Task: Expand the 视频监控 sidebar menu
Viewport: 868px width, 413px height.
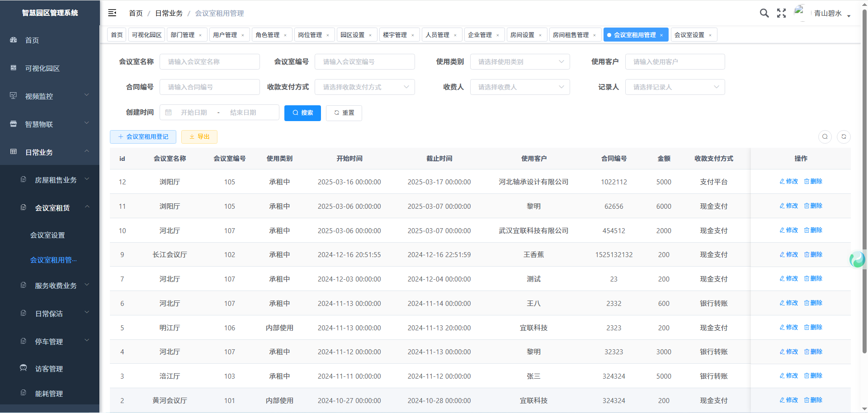Action: coord(50,96)
